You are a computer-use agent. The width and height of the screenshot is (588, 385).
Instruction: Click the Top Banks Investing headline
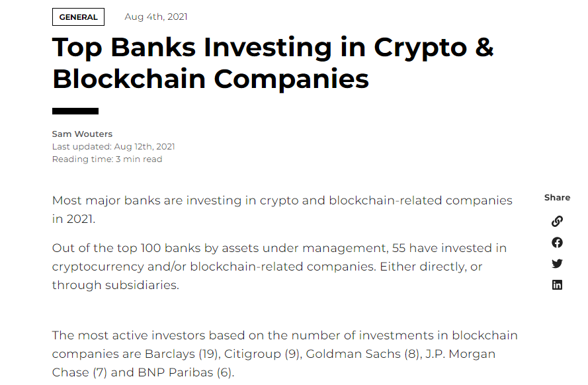click(x=273, y=63)
